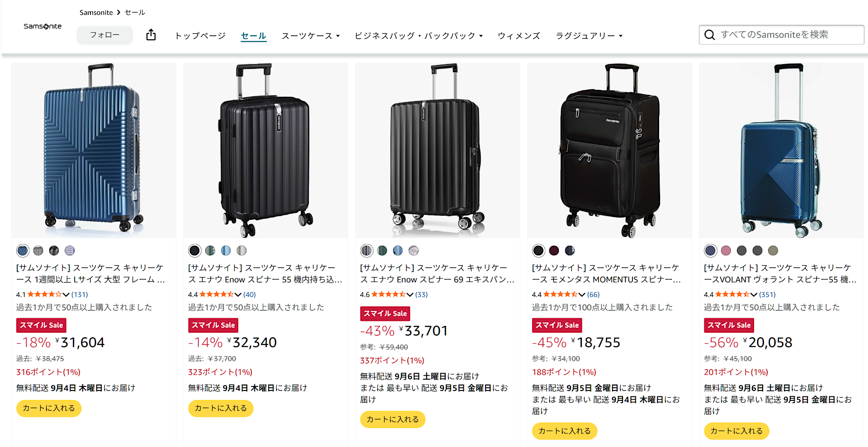Click the Samsonite breadcrumb link
Screen dimensions: 868x447
pyautogui.click(x=96, y=12)
